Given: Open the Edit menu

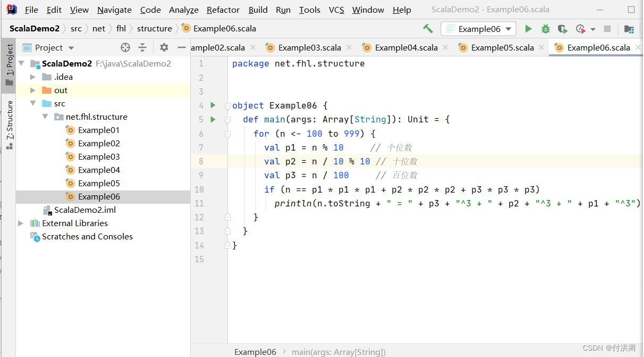Looking at the screenshot, I should click(x=54, y=10).
